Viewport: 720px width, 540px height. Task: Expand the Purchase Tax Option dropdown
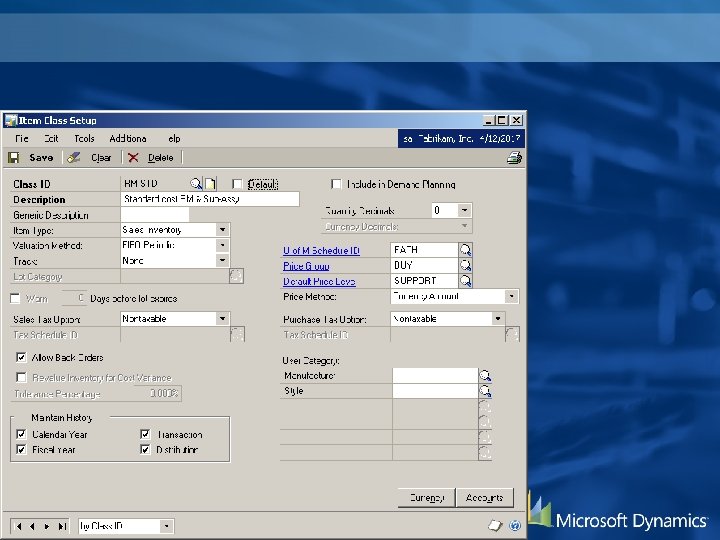498,319
